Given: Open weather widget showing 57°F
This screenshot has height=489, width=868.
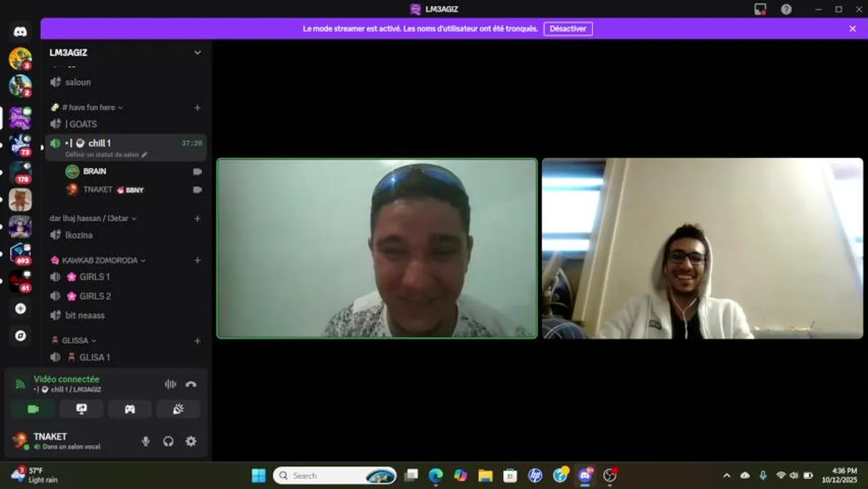Looking at the screenshot, I should point(35,475).
